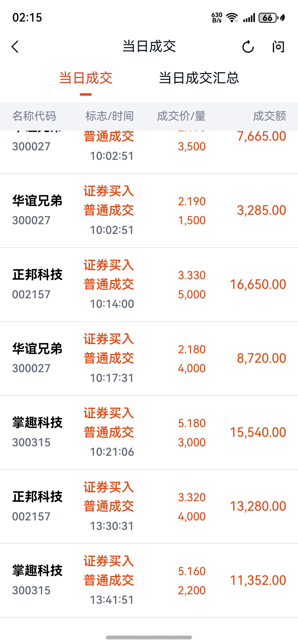
Task: Switch to 当日成交汇总 tab
Action: coord(199,78)
